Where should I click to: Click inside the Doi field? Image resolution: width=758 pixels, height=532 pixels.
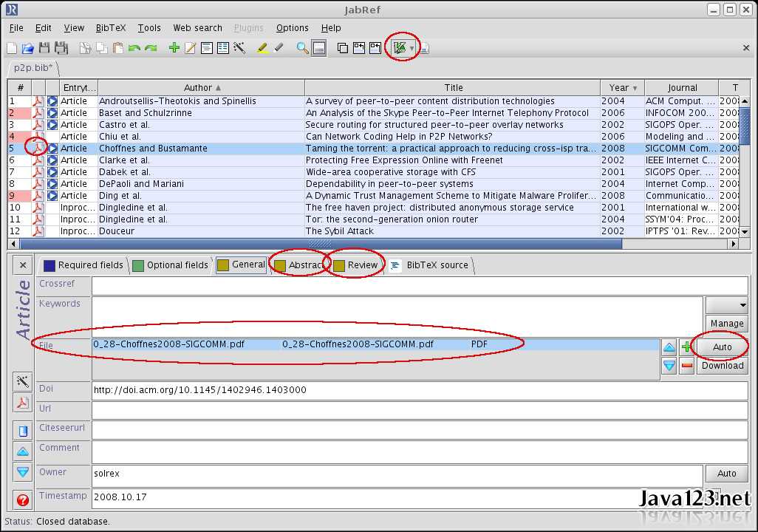[x=420, y=390]
